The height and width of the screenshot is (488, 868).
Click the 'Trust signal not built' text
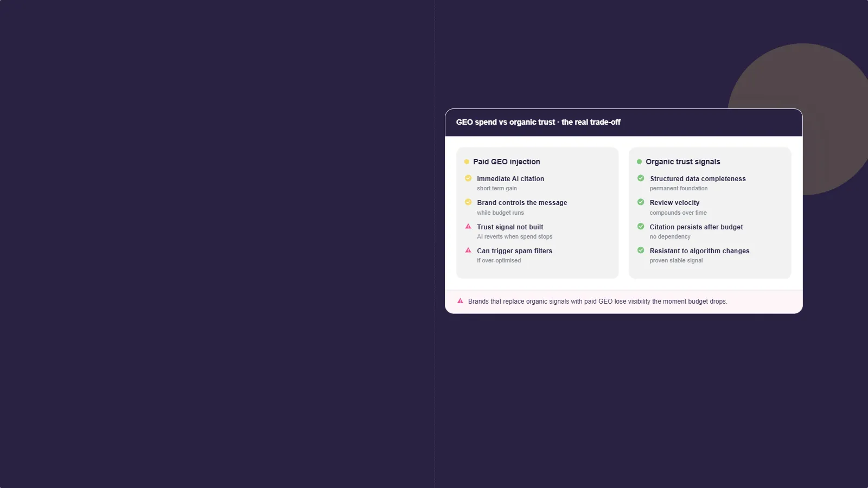[510, 227]
